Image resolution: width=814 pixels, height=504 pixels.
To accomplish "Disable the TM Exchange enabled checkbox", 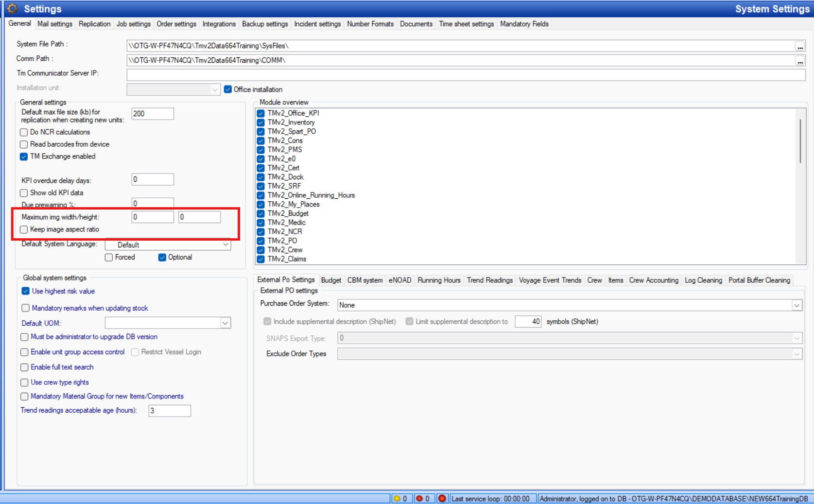I will 23,156.
